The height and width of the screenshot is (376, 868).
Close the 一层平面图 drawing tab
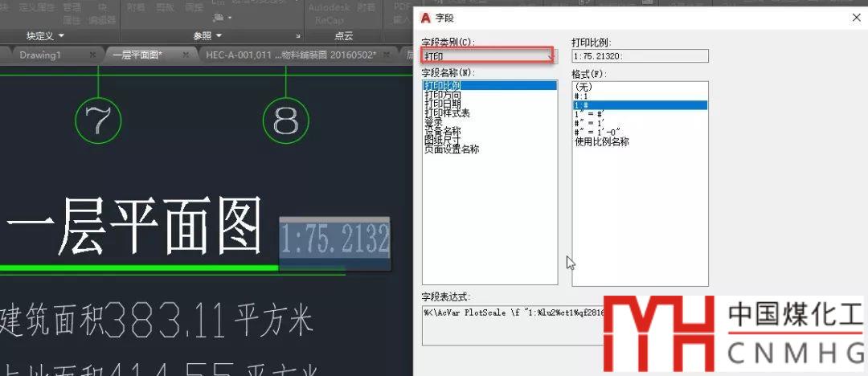186,55
